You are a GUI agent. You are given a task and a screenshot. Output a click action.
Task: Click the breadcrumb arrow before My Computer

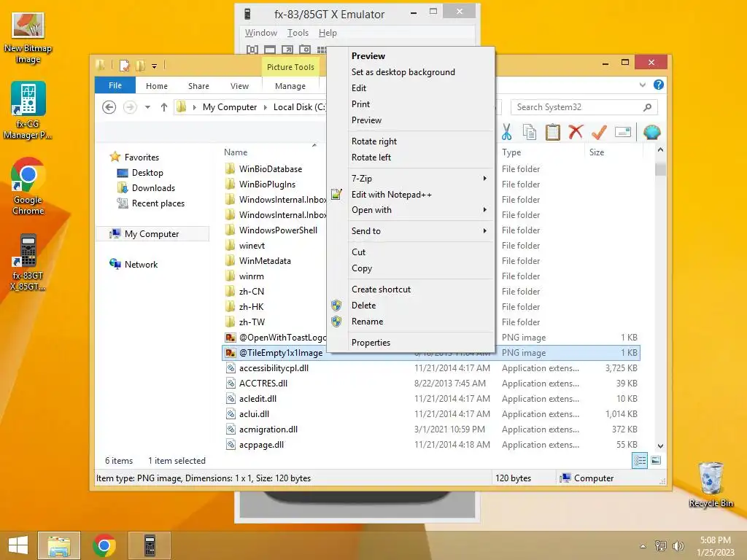coord(194,107)
